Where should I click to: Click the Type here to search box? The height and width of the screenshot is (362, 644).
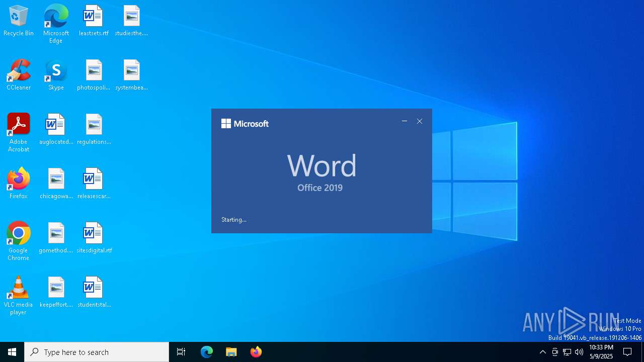97,352
